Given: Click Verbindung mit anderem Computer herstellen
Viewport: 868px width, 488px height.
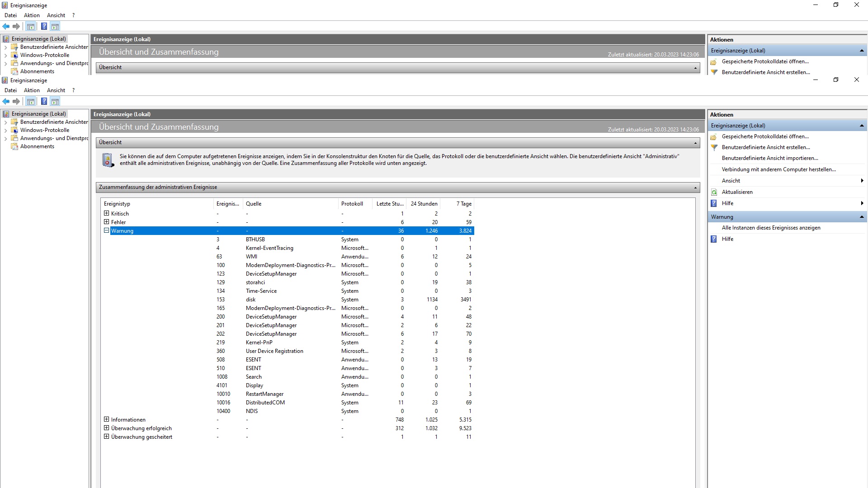Looking at the screenshot, I should point(778,169).
